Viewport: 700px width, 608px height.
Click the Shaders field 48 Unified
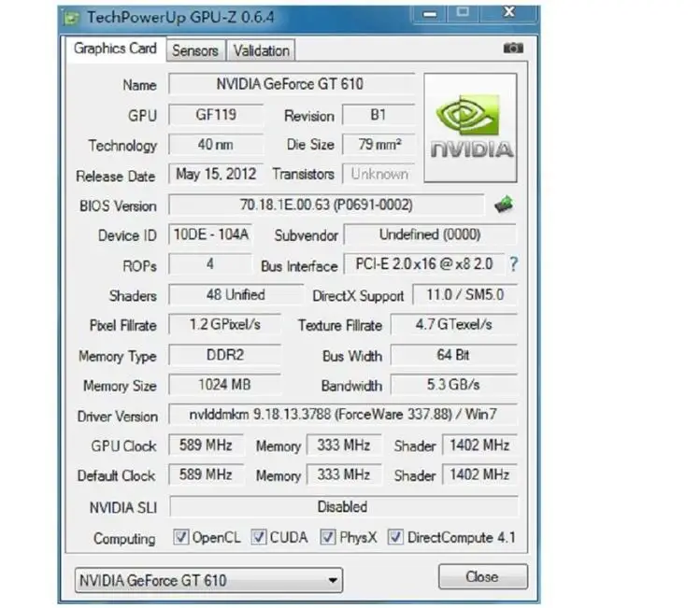[x=236, y=294]
